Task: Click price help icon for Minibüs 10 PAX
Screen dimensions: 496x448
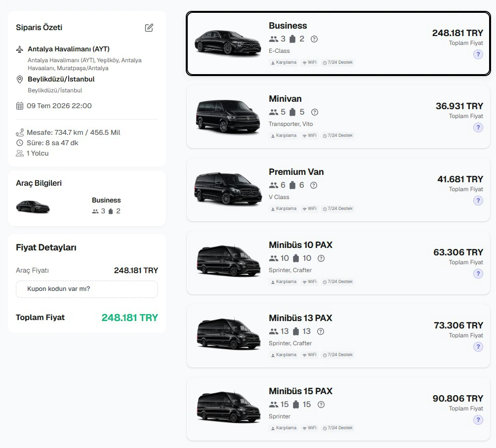Action: pos(478,274)
